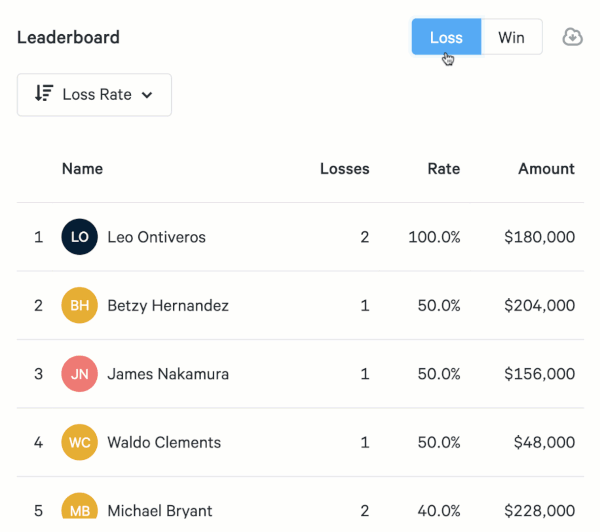This screenshot has width=600, height=532.
Task: Click the sort descending icon
Action: click(x=43, y=94)
